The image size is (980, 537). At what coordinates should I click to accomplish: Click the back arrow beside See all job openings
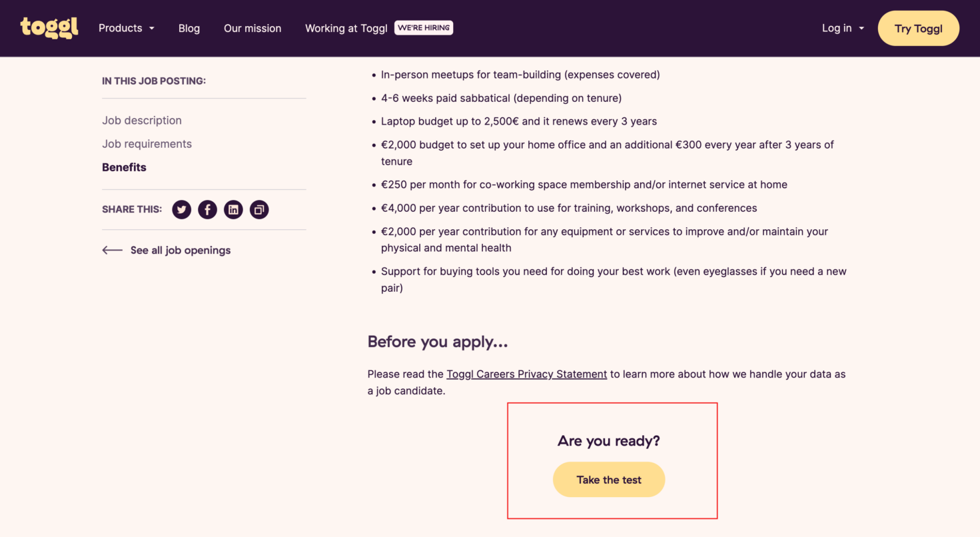112,250
